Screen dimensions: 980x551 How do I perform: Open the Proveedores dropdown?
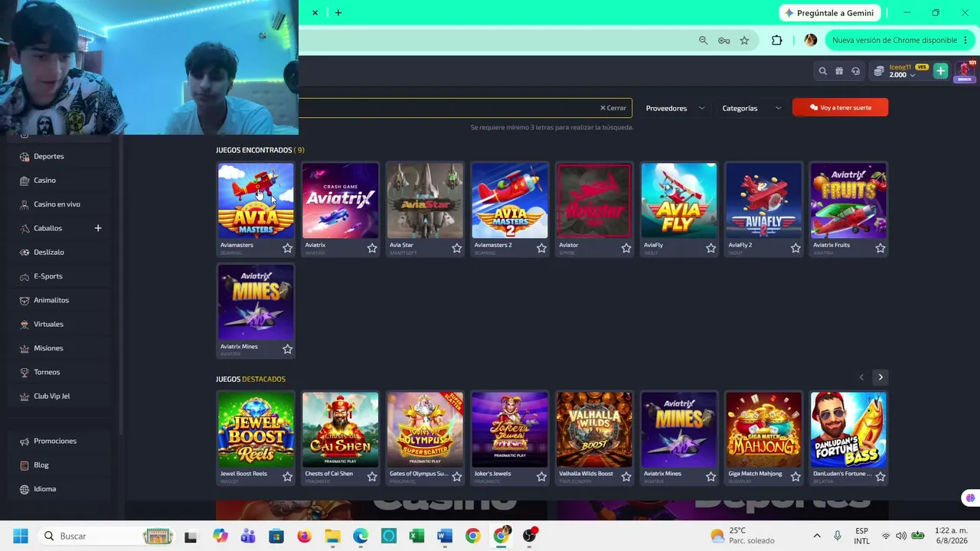point(675,108)
